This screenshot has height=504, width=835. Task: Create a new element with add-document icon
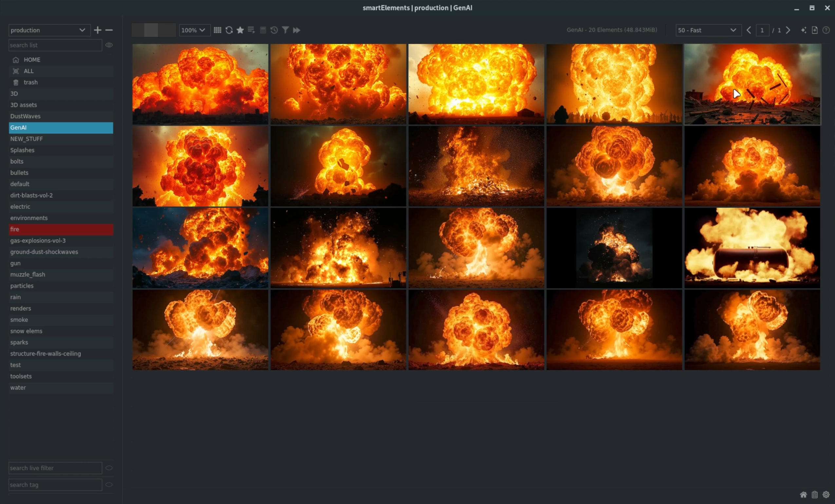click(x=815, y=30)
